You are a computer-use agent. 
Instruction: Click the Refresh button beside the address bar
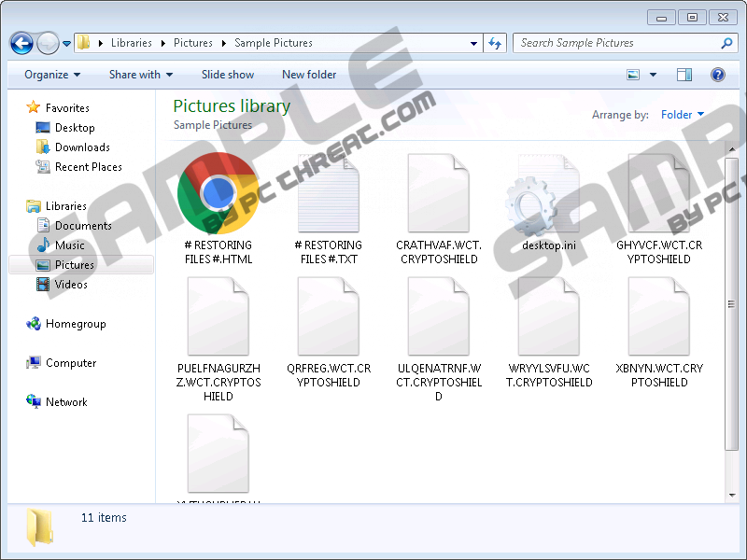495,43
